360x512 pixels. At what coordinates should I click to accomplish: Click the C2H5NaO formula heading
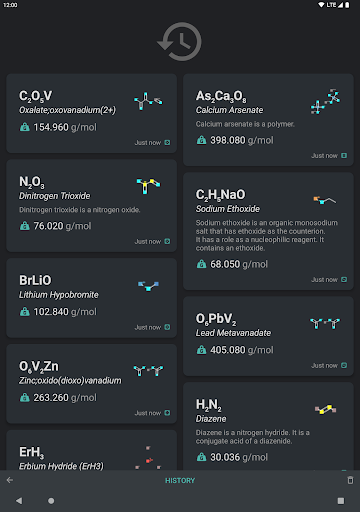(220, 195)
